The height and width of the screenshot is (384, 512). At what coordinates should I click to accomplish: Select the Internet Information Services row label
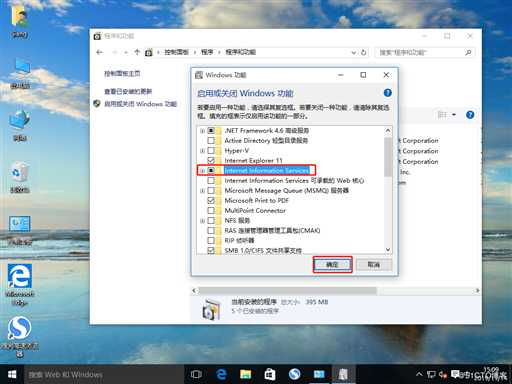(267, 171)
